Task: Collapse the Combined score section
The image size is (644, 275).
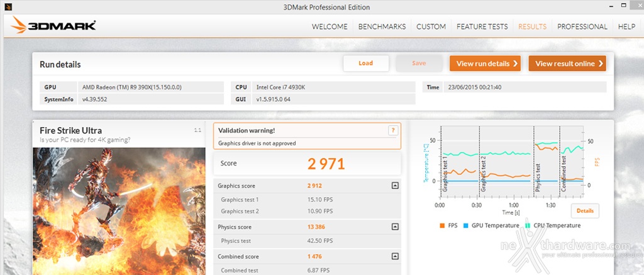Action: [x=395, y=256]
